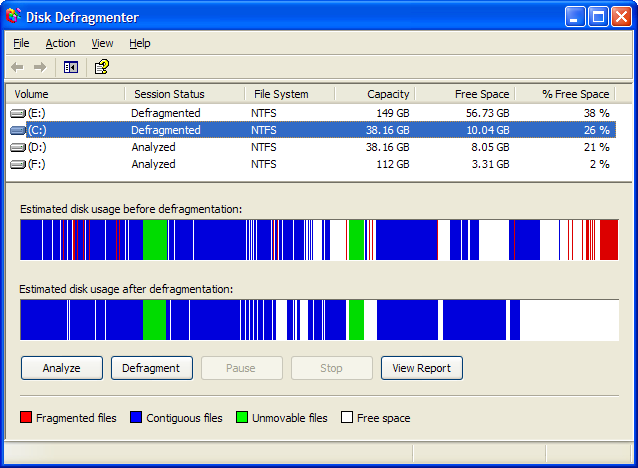This screenshot has width=638, height=468.
Task: Click the Defragment button
Action: pyautogui.click(x=152, y=368)
